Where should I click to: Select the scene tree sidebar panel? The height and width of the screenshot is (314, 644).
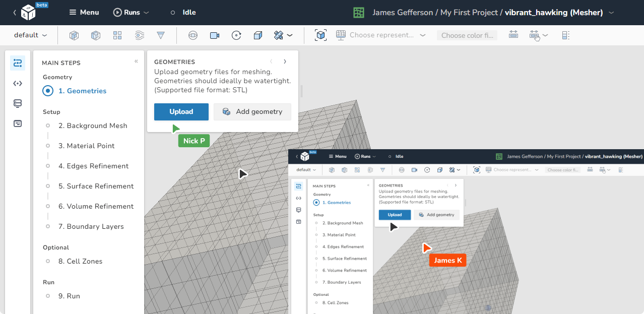click(x=18, y=63)
